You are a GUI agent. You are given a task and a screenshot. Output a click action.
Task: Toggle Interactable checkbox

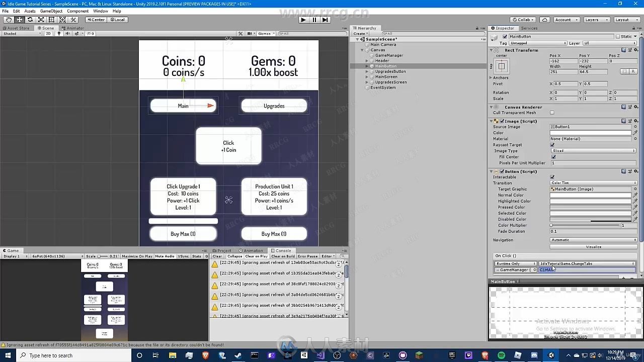552,177
